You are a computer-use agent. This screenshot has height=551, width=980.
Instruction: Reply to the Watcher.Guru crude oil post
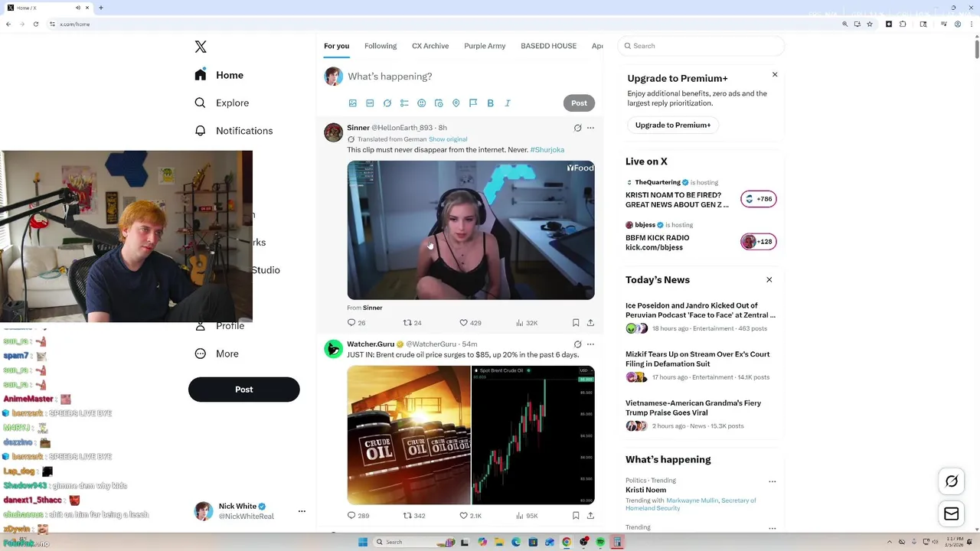358,516
